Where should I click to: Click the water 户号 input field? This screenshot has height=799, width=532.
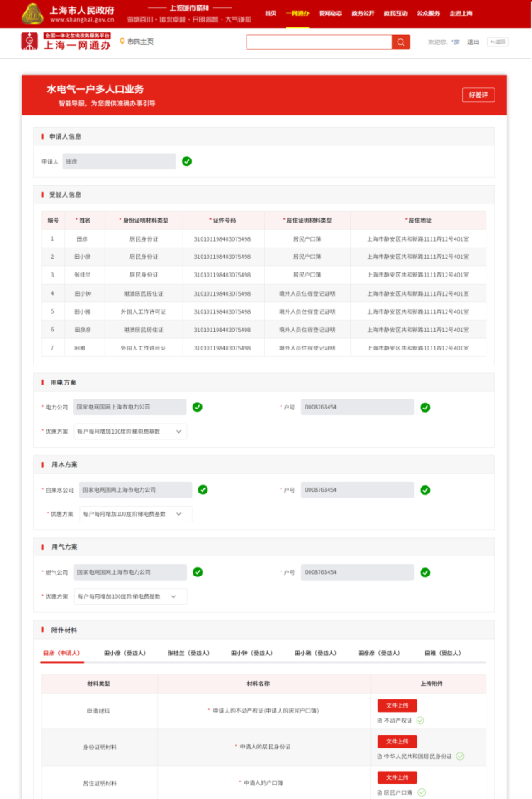coord(358,490)
